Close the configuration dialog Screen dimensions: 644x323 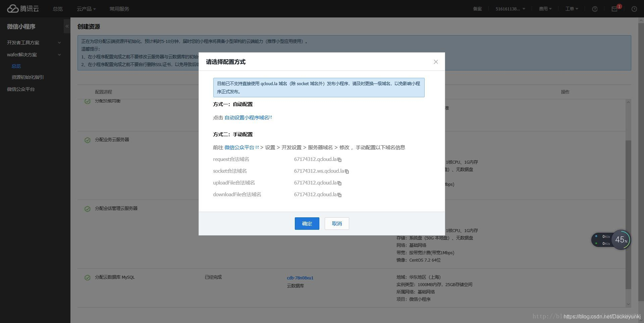pos(436,62)
